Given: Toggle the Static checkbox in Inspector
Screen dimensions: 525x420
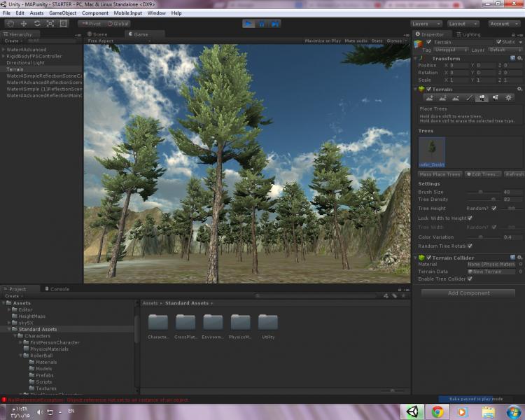Looking at the screenshot, I should click(499, 42).
